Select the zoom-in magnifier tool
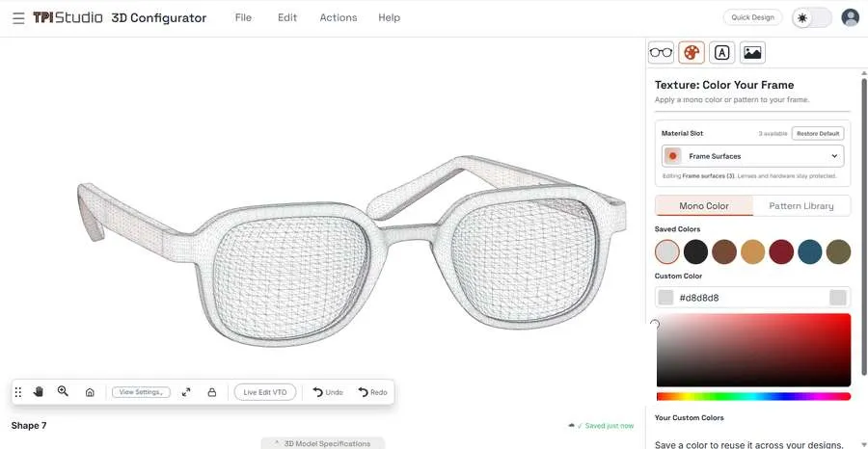 pyautogui.click(x=63, y=391)
